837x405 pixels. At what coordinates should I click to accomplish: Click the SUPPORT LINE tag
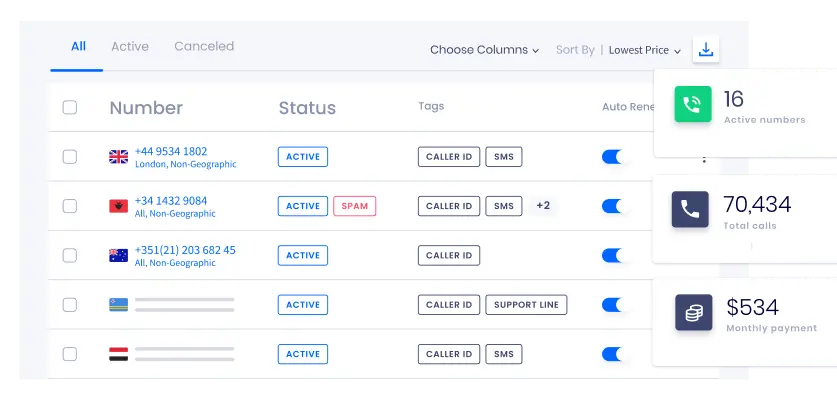coord(526,305)
